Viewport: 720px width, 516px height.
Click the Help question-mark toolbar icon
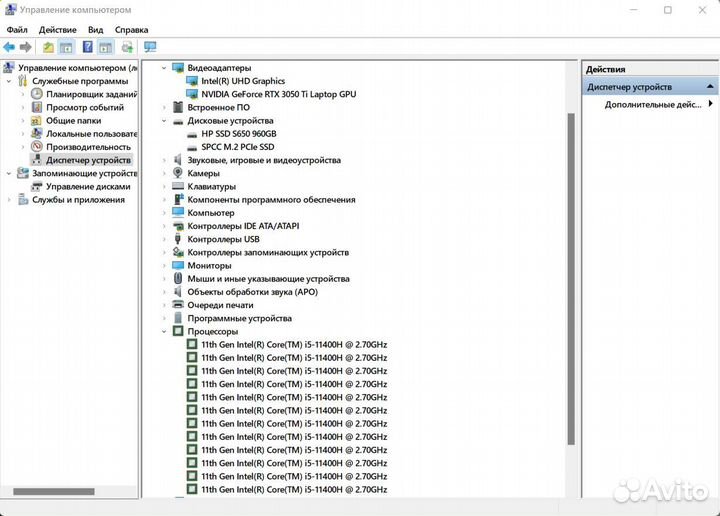pos(87,47)
